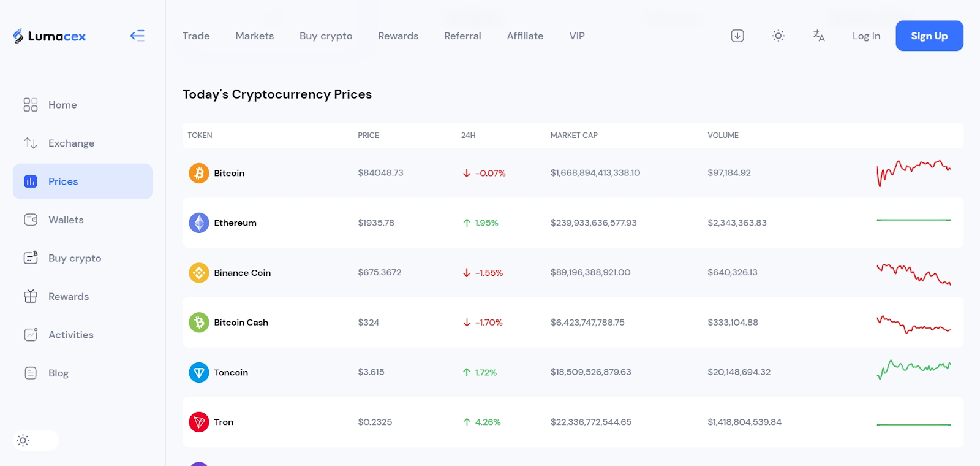Select Prices in sidebar
Viewport: 980px width, 466px height.
[83, 181]
